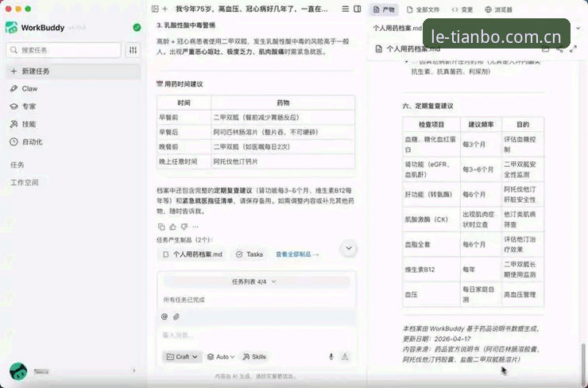Viewport: 588px width, 388px height.
Task: Start a new task via 新建任务
Action: (x=73, y=72)
